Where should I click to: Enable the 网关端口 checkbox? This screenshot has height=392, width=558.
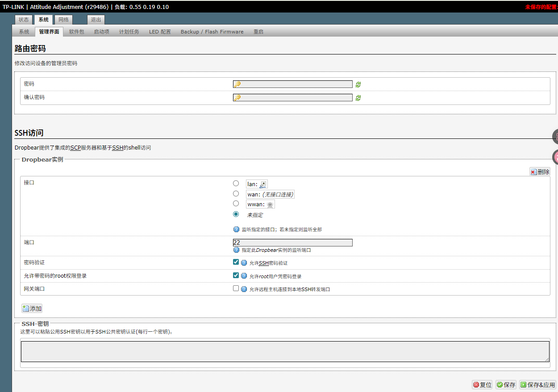click(x=236, y=288)
